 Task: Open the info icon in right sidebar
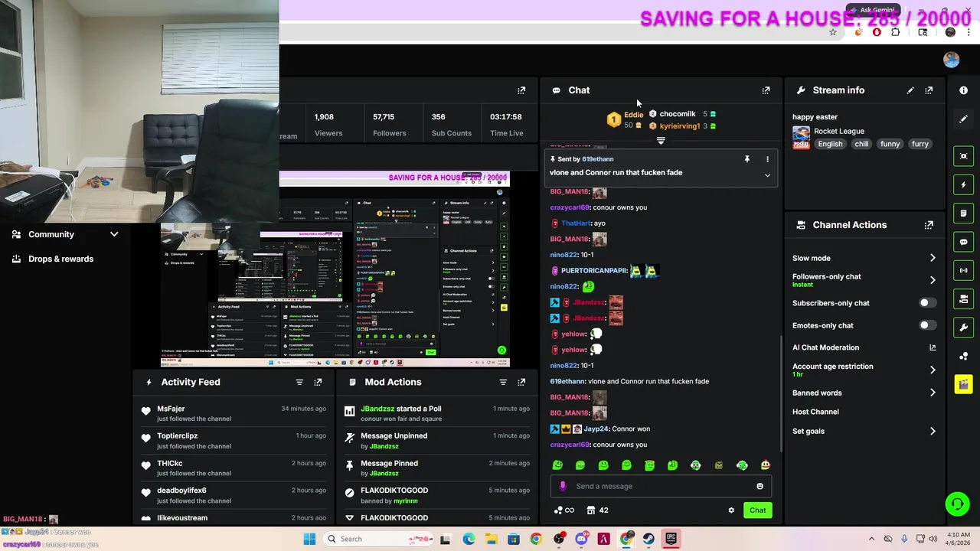pyautogui.click(x=963, y=90)
